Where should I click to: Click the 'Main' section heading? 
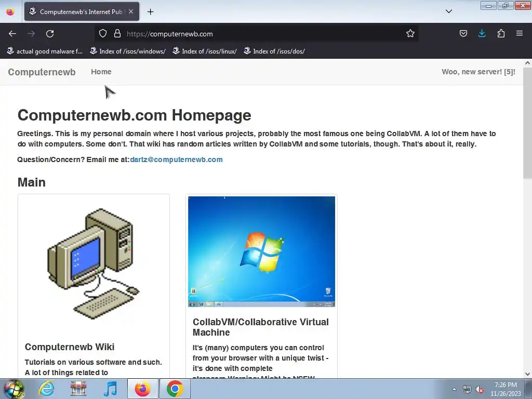(31, 182)
